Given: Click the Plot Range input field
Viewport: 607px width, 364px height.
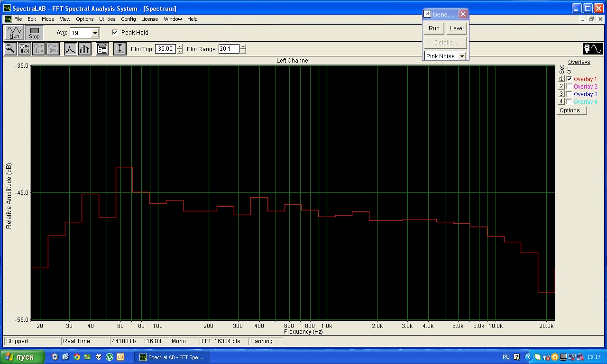Looking at the screenshot, I should 229,49.
